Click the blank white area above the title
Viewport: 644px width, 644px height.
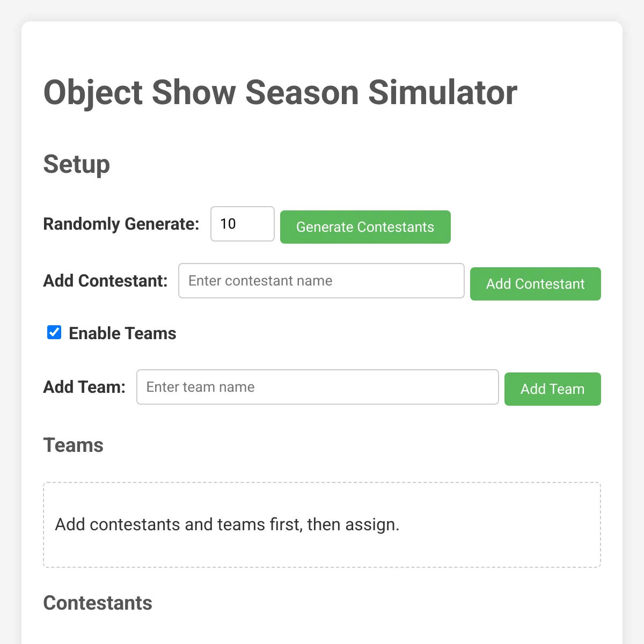[x=322, y=46]
